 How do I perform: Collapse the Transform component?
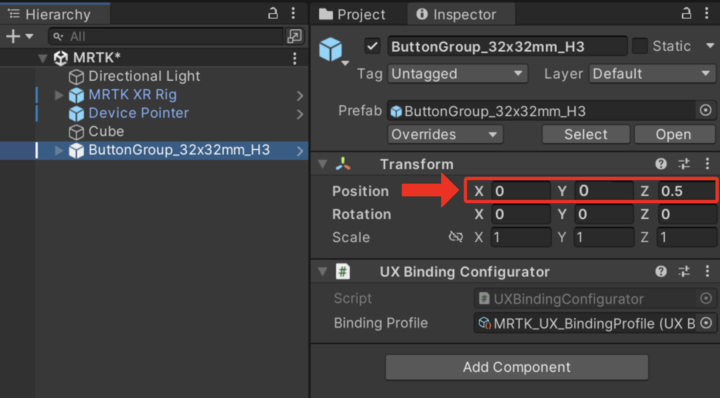point(322,164)
